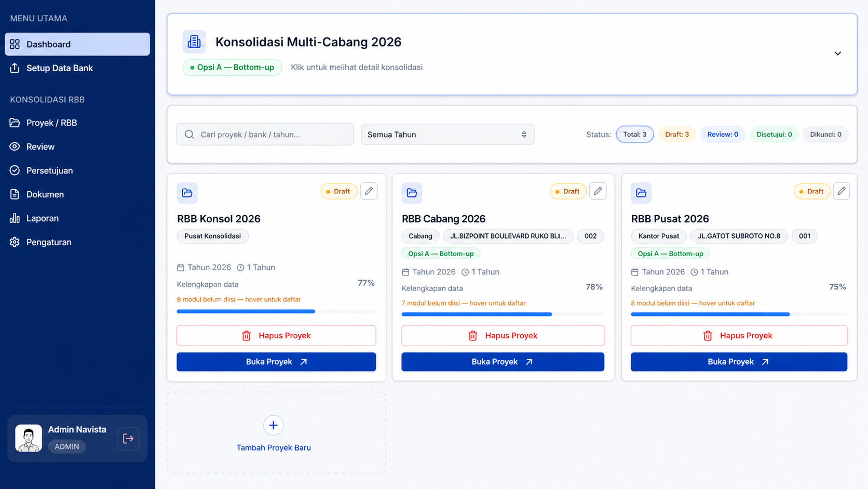The image size is (868, 489).
Task: Click the Proyek / RBB folder icon
Action: (15, 123)
